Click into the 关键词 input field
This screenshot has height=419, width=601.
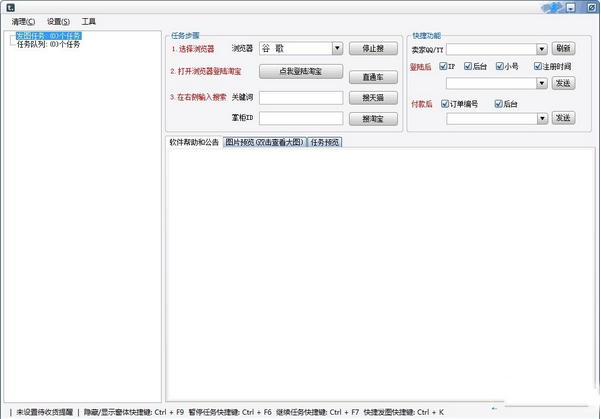click(301, 98)
